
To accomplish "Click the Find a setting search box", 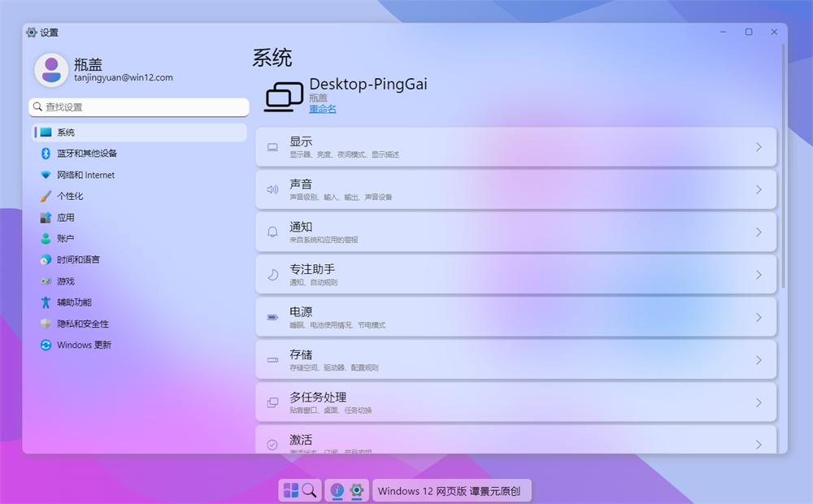I will click(138, 106).
